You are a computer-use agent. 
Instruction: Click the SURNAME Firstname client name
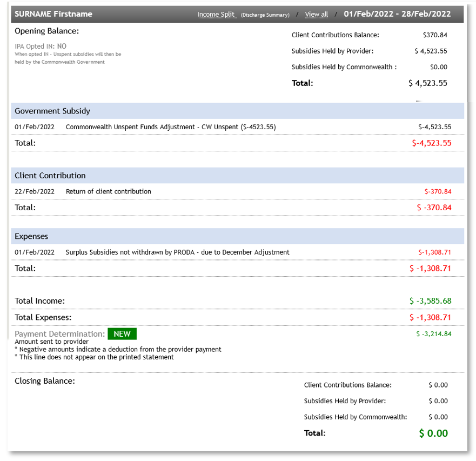pos(53,14)
